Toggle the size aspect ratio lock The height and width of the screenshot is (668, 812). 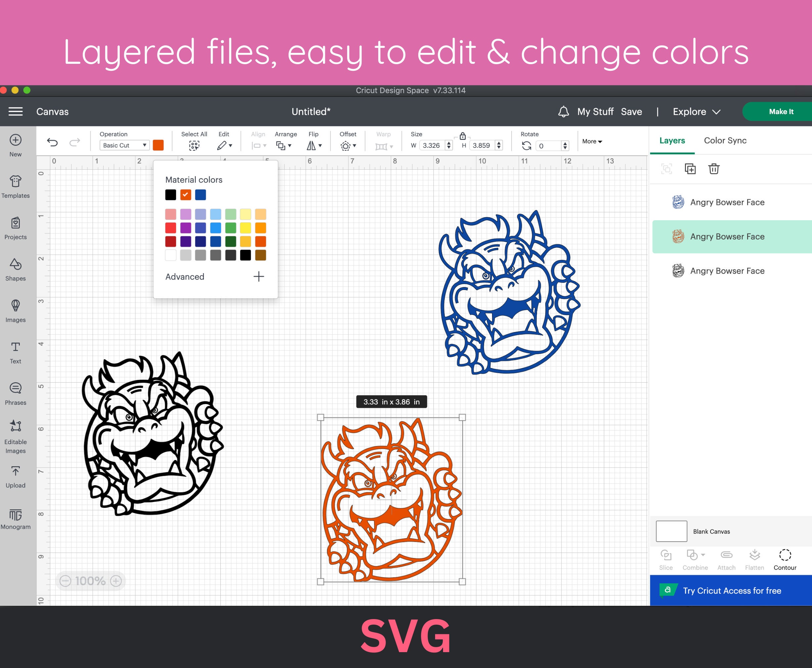[x=462, y=136]
